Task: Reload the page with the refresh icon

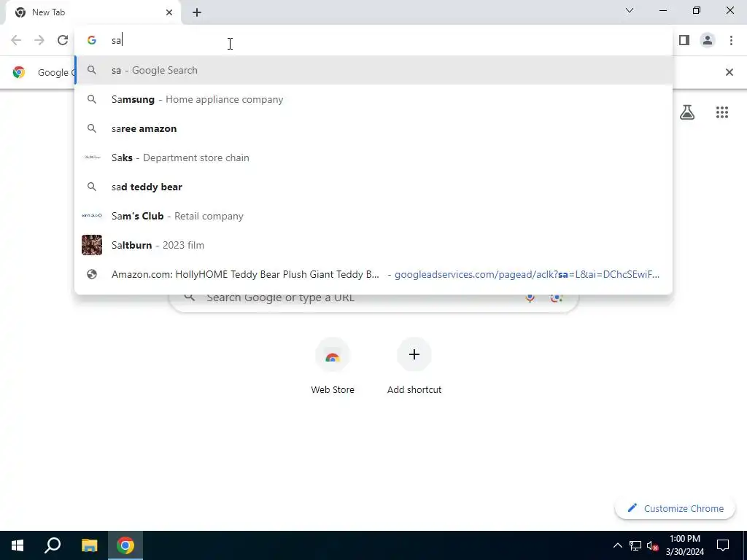Action: [x=63, y=40]
